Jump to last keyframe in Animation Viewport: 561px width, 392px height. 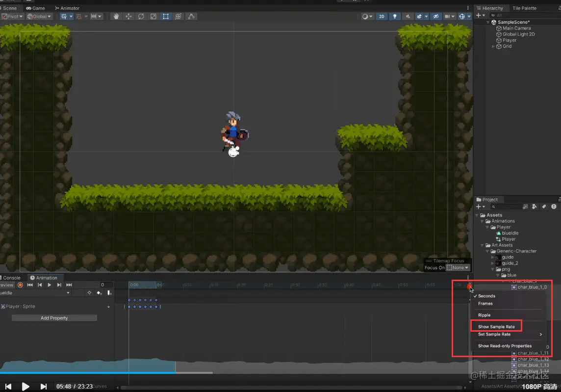tap(69, 285)
